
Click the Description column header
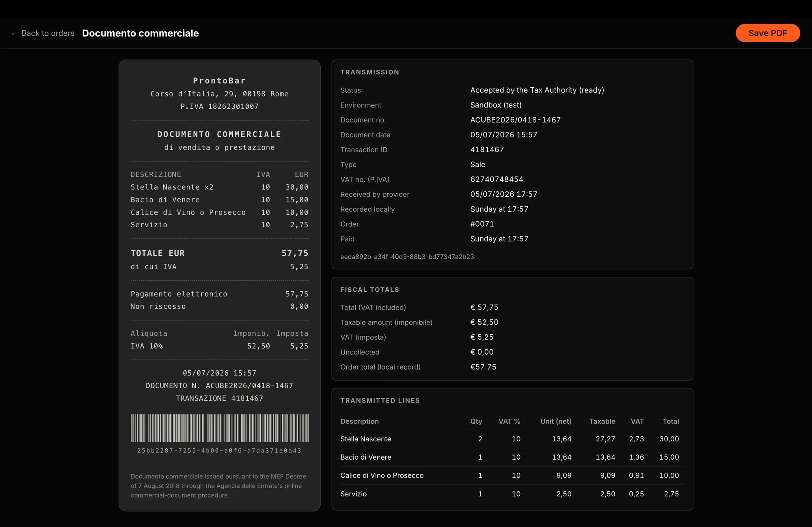359,422
